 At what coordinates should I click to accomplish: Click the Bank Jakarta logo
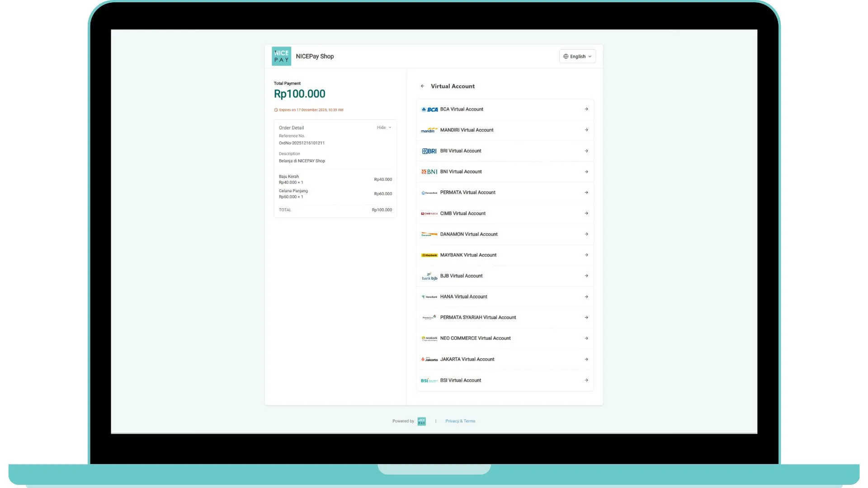pos(429,359)
